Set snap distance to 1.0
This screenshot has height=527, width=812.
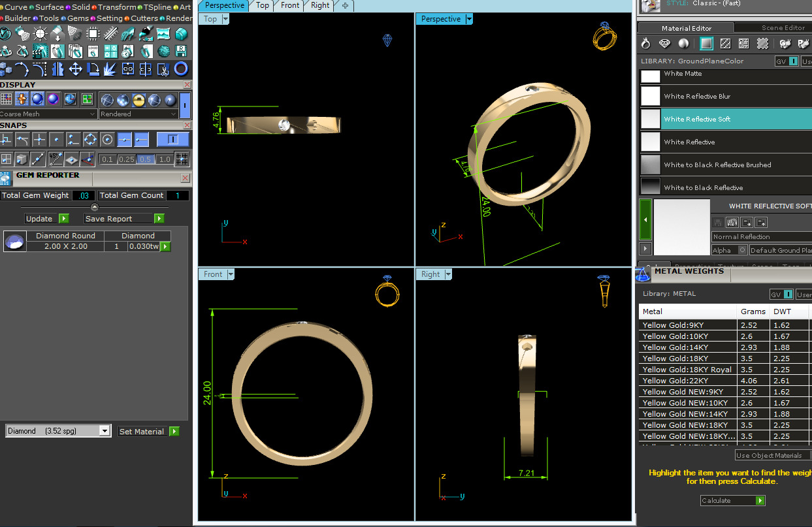point(165,159)
